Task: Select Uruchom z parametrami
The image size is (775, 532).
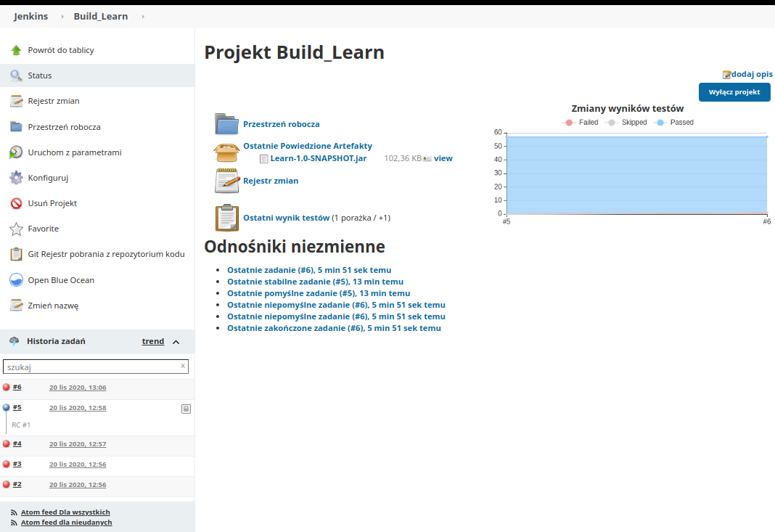Action: (x=75, y=152)
